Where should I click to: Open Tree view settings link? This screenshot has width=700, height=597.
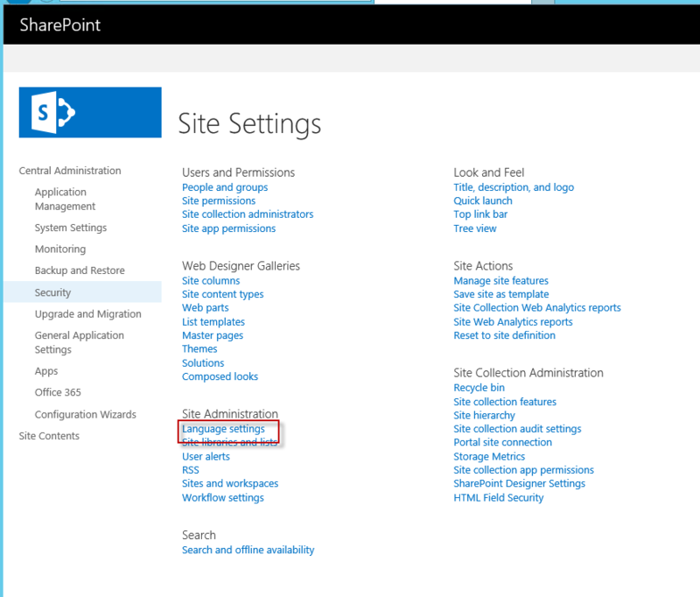click(475, 228)
